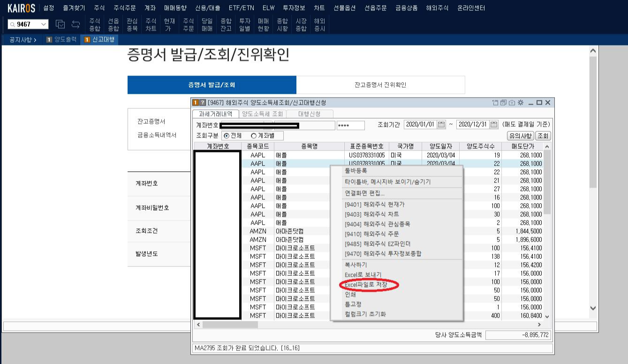Choose [9401] 해외주식 현재가 menu entry
This screenshot has height=364, width=628.
375,205
